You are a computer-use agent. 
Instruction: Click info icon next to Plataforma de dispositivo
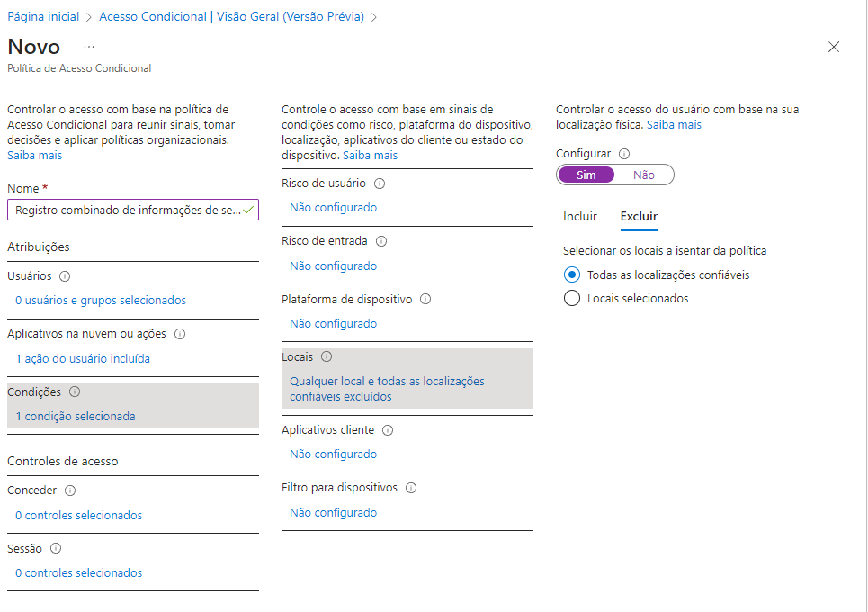425,299
